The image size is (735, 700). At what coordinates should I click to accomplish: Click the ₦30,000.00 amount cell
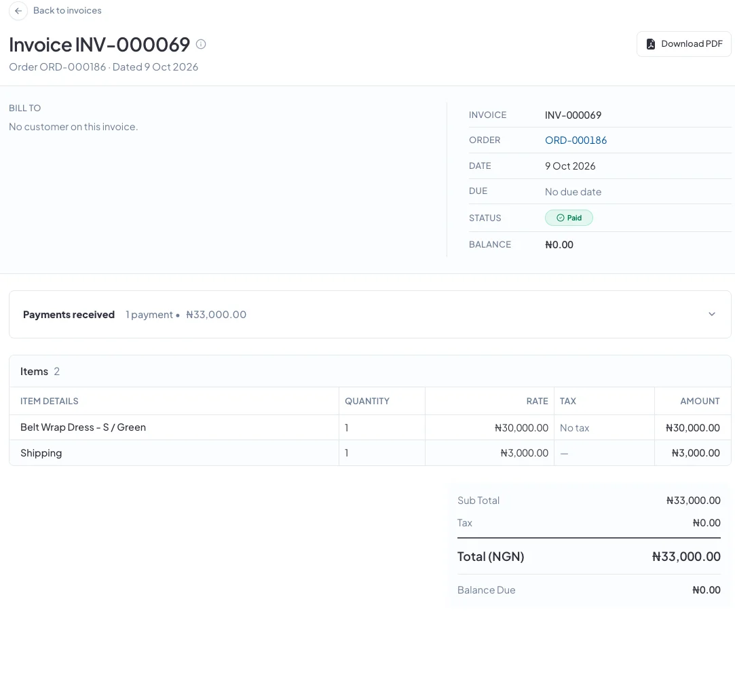[693, 428]
